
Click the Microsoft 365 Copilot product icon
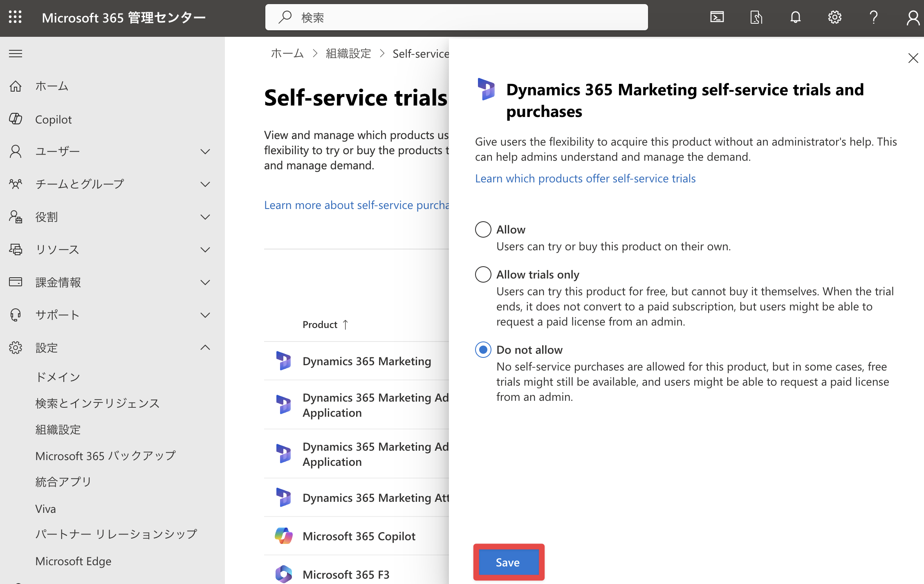283,536
